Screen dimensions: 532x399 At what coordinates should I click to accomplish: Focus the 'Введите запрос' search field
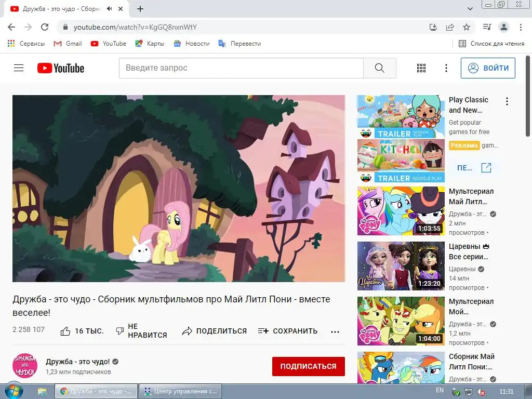(x=241, y=68)
